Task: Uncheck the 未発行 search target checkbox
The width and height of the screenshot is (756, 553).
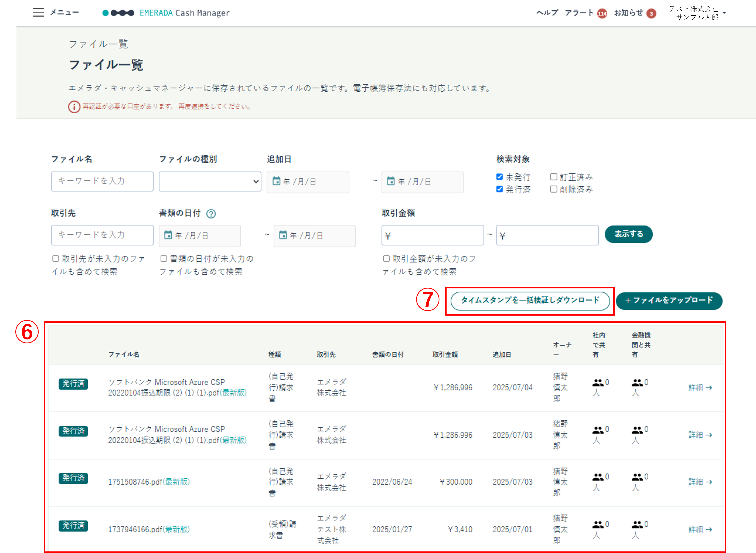Action: pyautogui.click(x=499, y=177)
